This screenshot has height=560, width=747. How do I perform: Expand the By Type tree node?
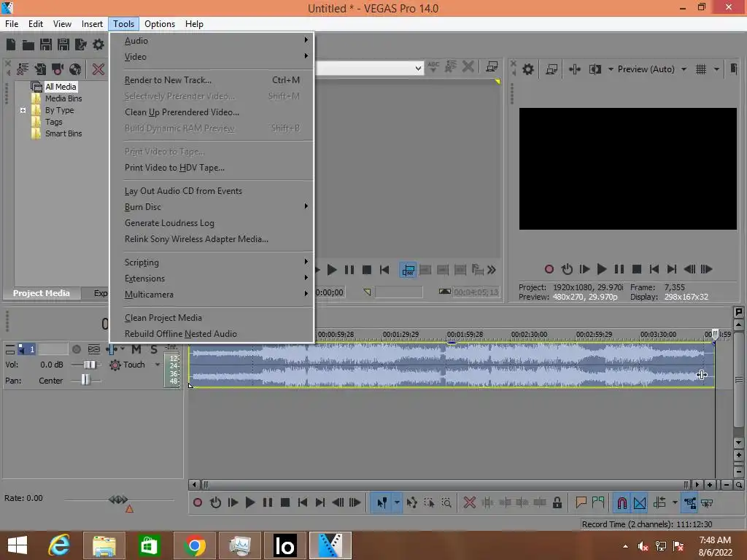pyautogui.click(x=23, y=110)
